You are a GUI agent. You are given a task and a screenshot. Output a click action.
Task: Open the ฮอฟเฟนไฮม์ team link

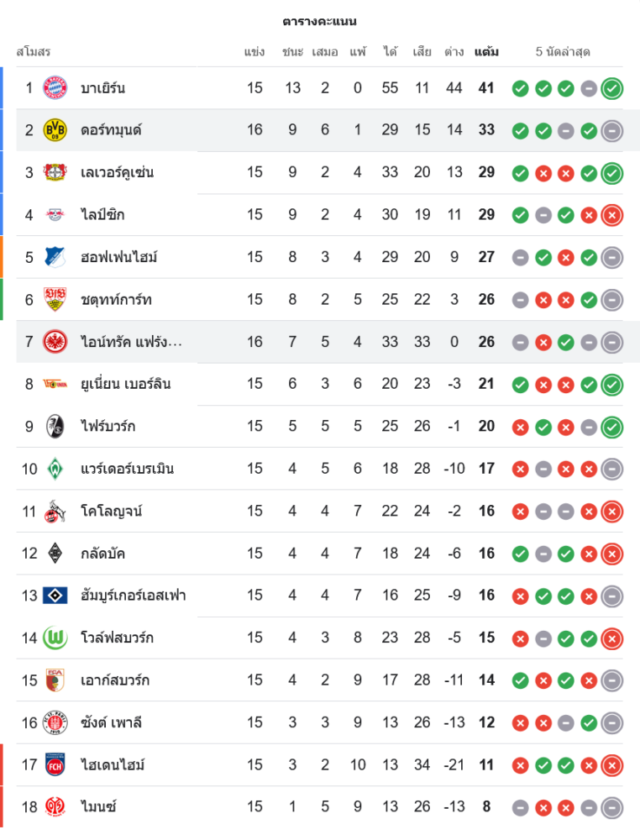[118, 257]
